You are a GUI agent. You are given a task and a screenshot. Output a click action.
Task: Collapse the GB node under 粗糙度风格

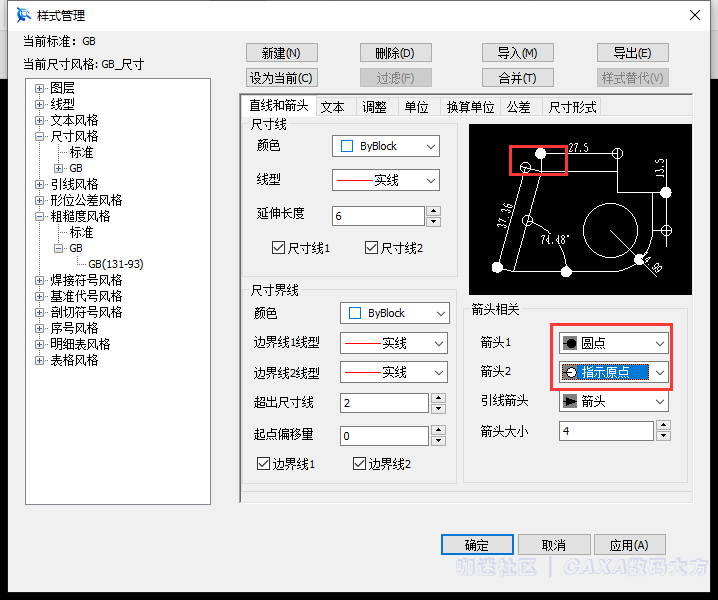(x=58, y=248)
